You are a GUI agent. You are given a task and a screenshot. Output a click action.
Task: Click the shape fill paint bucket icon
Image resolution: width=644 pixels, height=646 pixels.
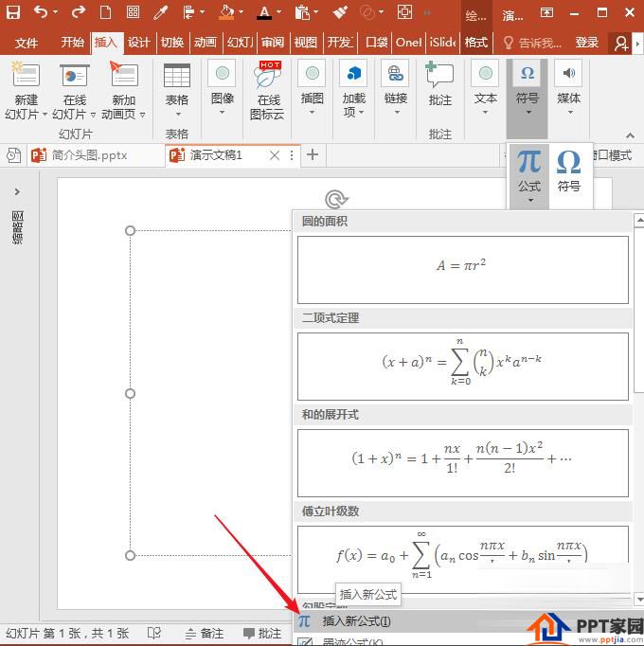click(226, 12)
